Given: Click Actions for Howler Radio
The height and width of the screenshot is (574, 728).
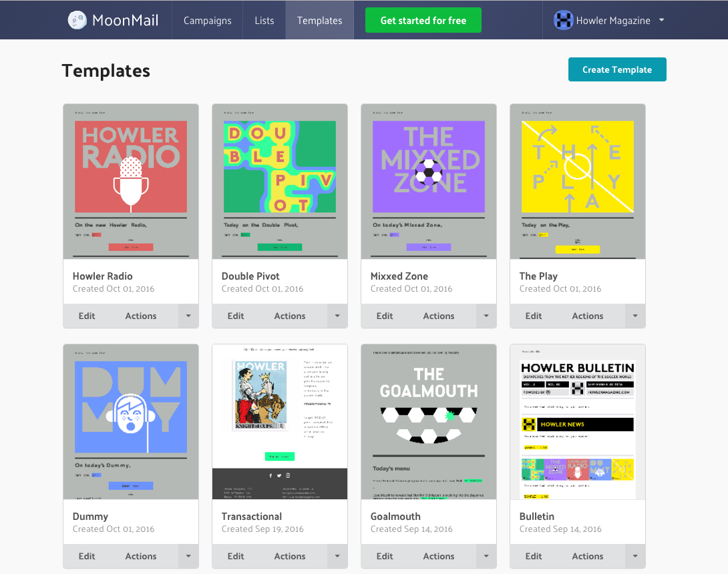Looking at the screenshot, I should (x=141, y=316).
